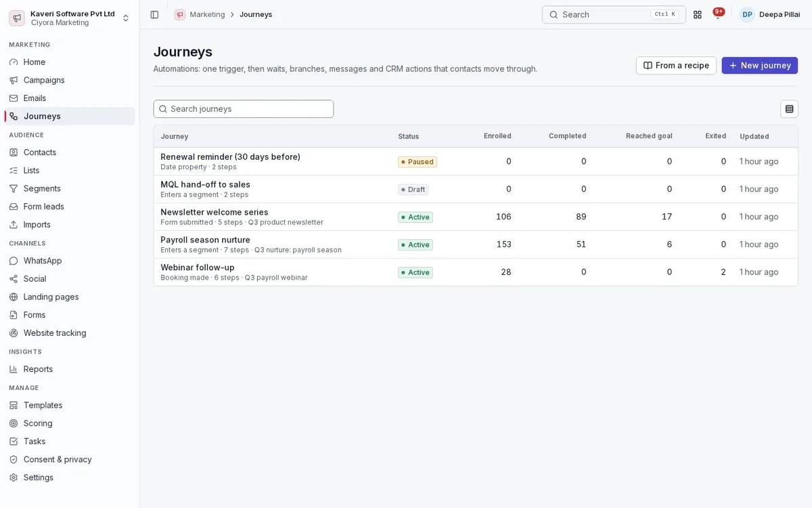Screen dimensions: 812x508
Task: Open Segments in the sidebar menu
Action: click(70, 188)
